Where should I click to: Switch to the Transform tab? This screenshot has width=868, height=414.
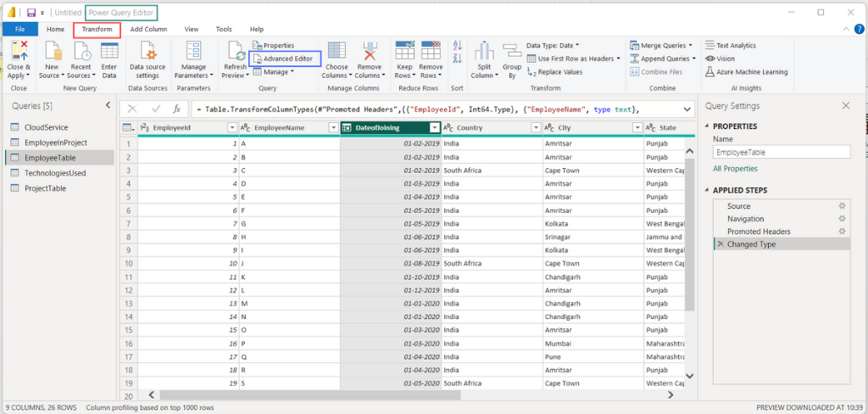(x=97, y=30)
